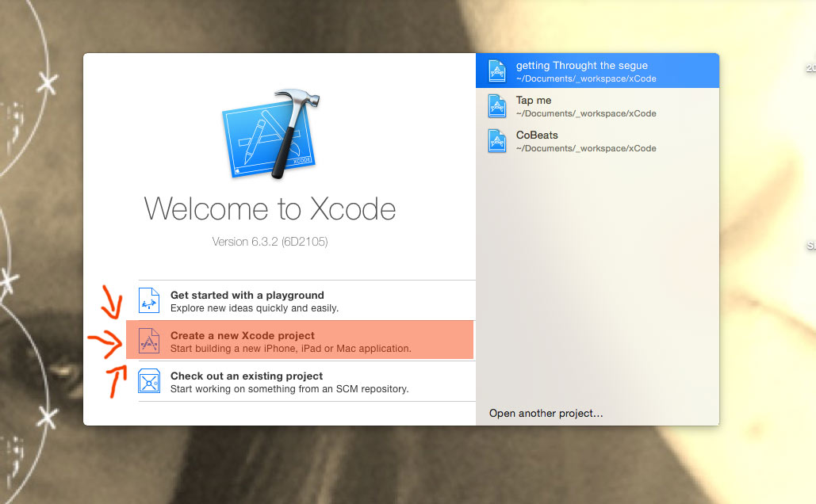Select the playground compass icon
Image resolution: width=816 pixels, height=504 pixels.
tap(149, 300)
